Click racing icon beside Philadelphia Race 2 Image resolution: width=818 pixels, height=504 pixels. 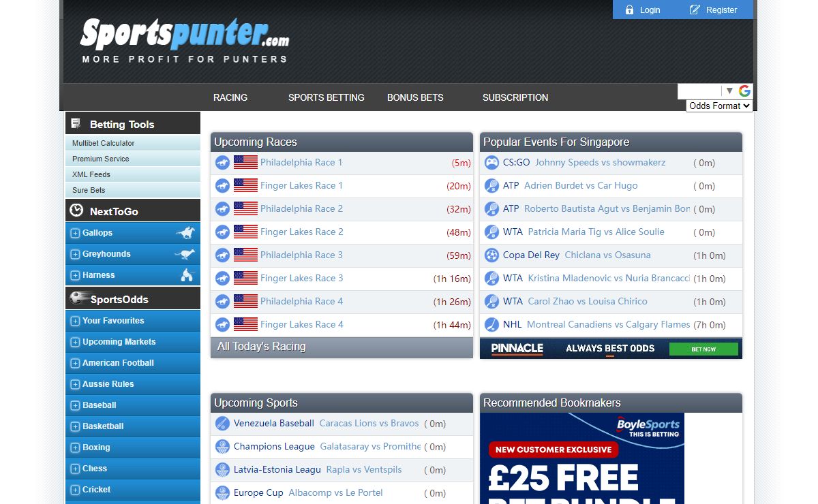222,209
